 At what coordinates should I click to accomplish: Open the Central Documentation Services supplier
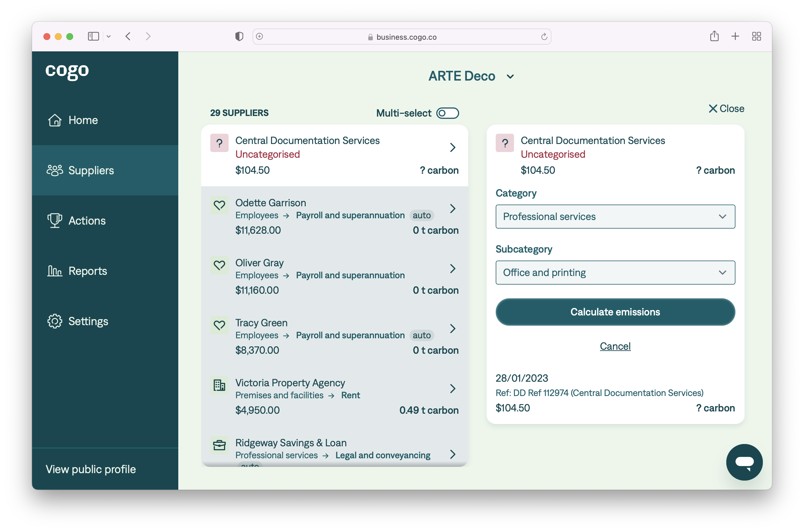coord(335,155)
